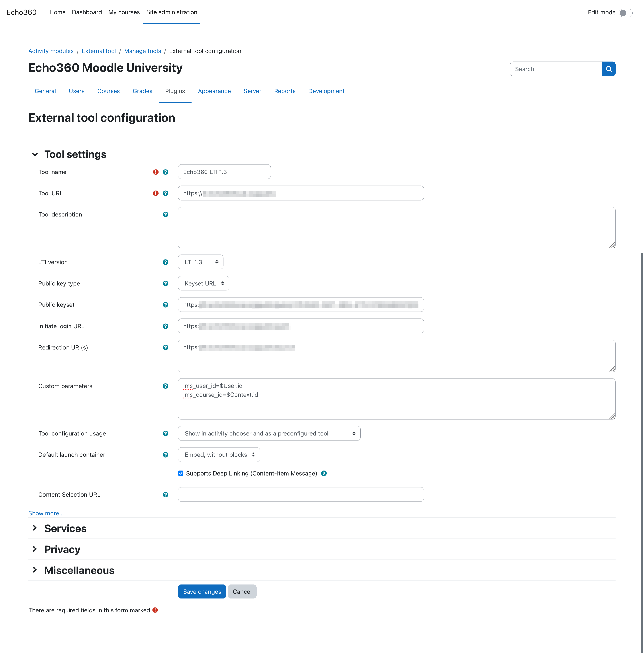Switch to the Plugins tab
Viewport: 644px width, 653px height.
click(x=175, y=91)
